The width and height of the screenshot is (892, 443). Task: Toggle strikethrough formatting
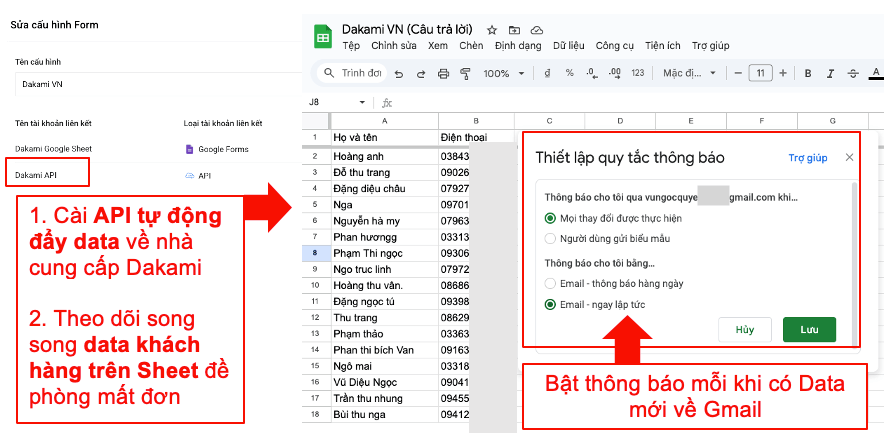853,73
